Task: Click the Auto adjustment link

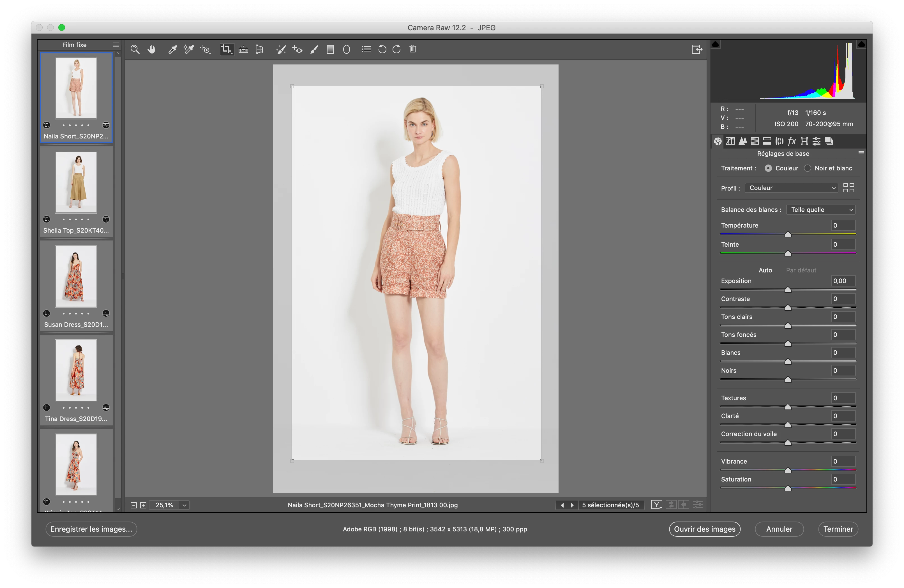Action: click(765, 270)
